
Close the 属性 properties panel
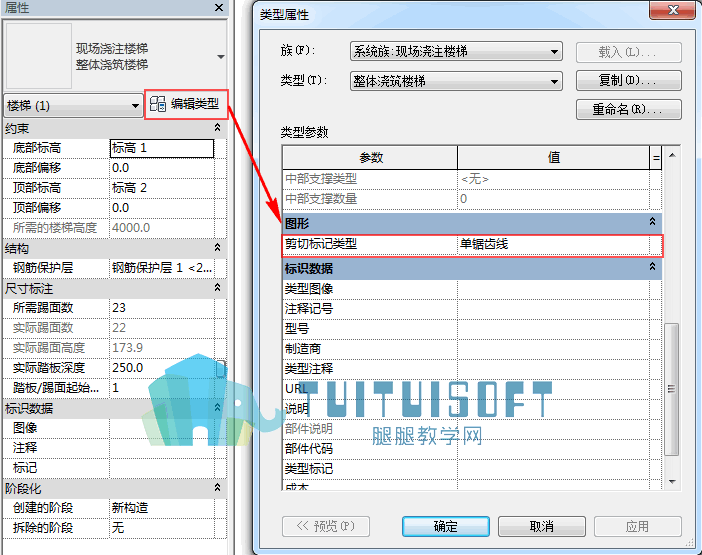coord(219,8)
